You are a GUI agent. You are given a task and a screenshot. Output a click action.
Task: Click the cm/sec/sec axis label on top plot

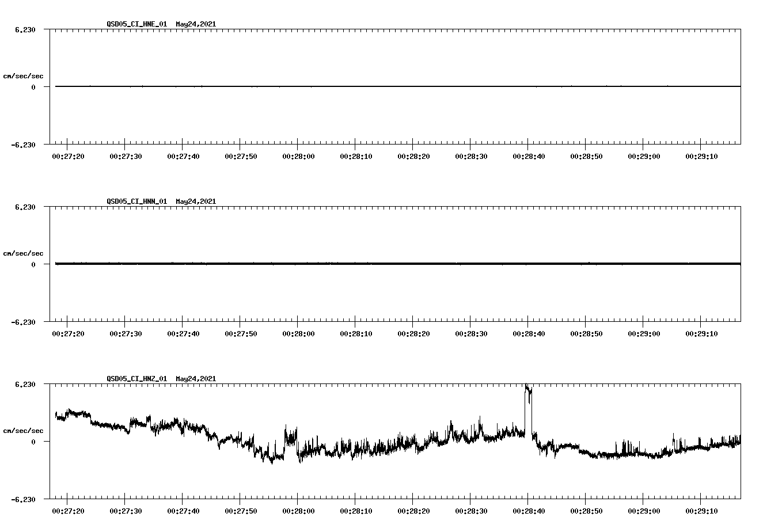[23, 75]
